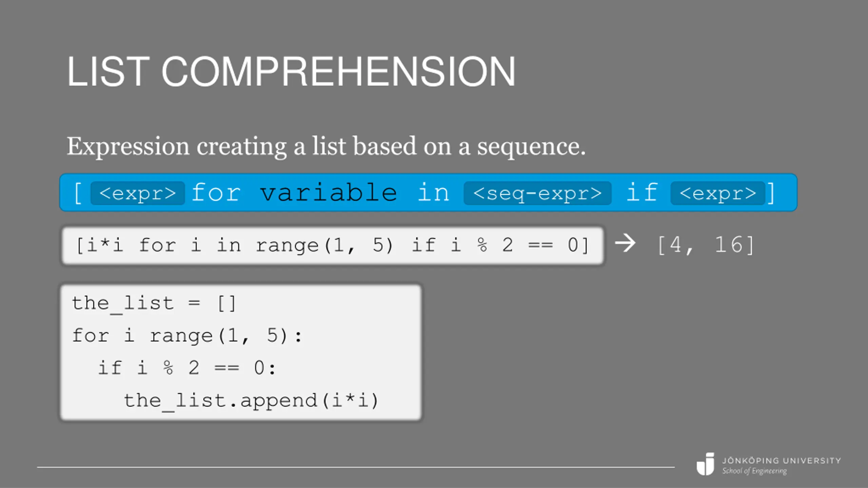The image size is (868, 488).
Task: Click the sentence "Expression creating a list based on a sequence."
Action: point(326,146)
